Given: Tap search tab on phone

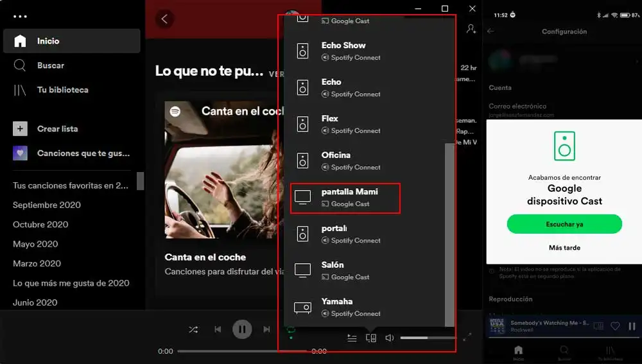Looking at the screenshot, I should (x=564, y=352).
